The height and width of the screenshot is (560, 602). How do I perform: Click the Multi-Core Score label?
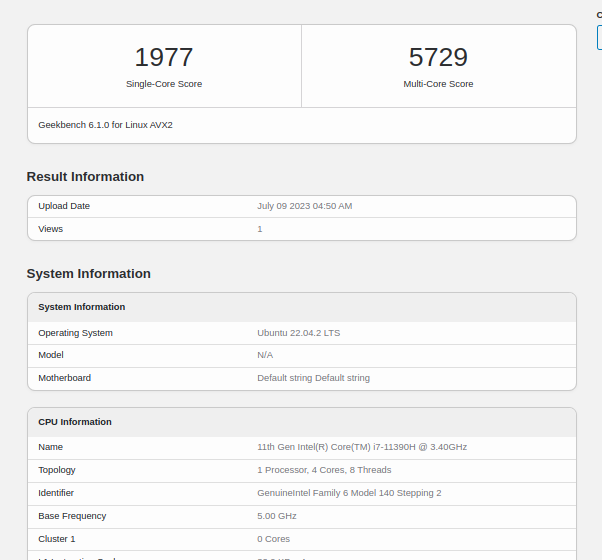point(438,84)
